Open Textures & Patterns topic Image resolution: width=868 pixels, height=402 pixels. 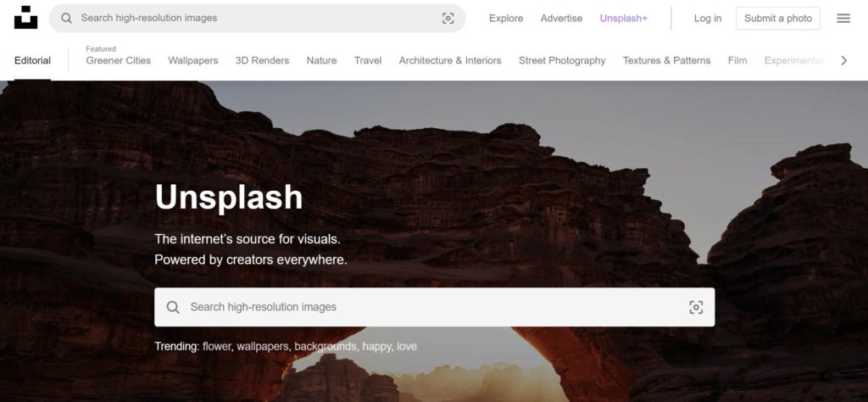tap(666, 60)
